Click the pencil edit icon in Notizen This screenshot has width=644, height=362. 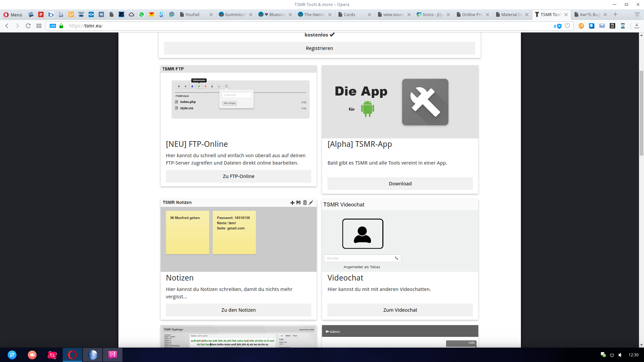pos(311,202)
